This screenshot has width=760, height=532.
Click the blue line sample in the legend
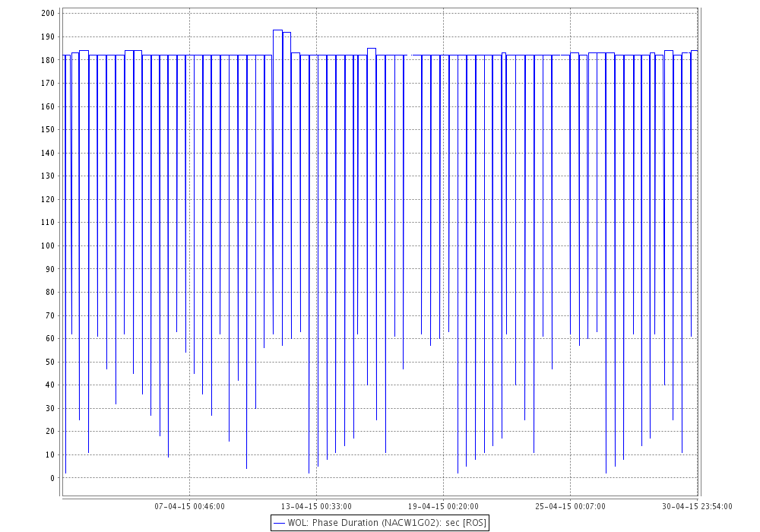279,524
